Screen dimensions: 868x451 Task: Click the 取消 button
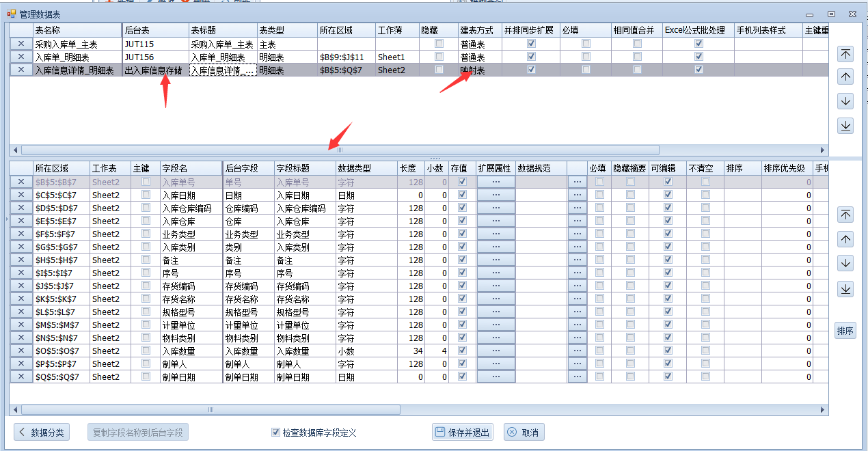[x=524, y=433]
